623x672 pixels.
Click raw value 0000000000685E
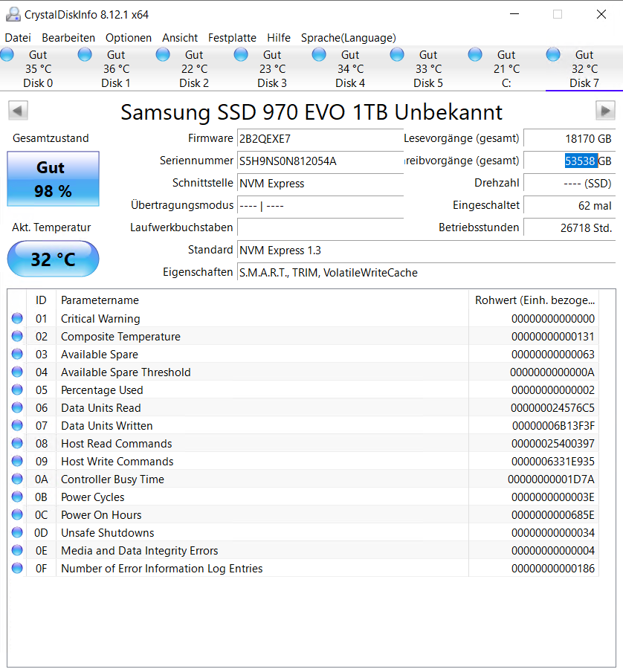pyautogui.click(x=552, y=515)
